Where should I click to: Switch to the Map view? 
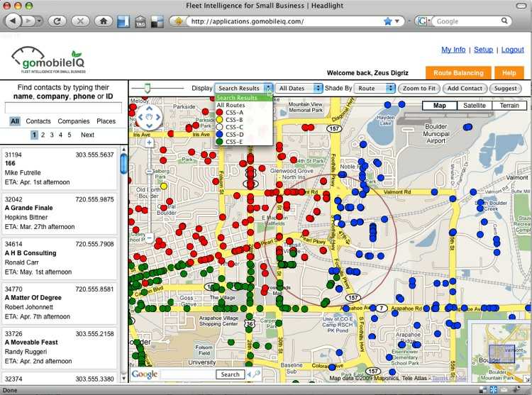click(439, 106)
